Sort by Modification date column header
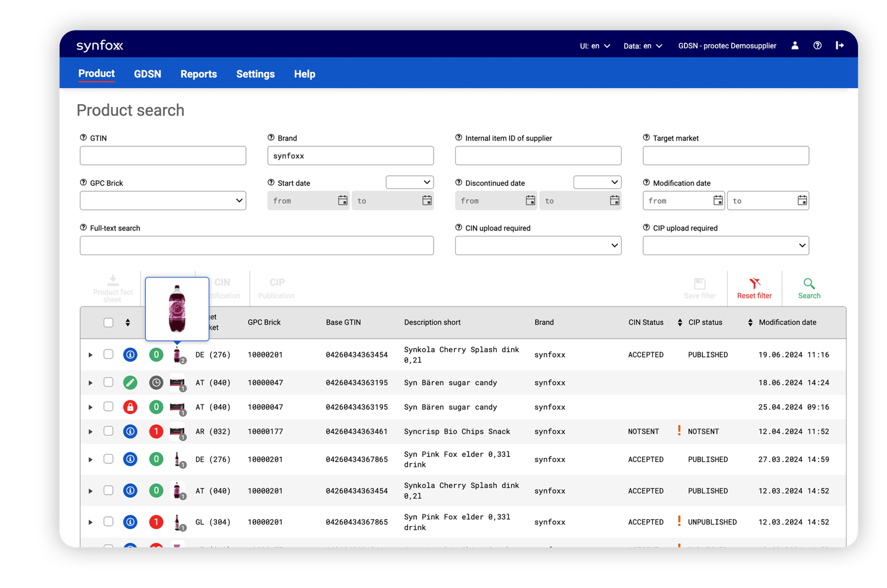 point(787,322)
